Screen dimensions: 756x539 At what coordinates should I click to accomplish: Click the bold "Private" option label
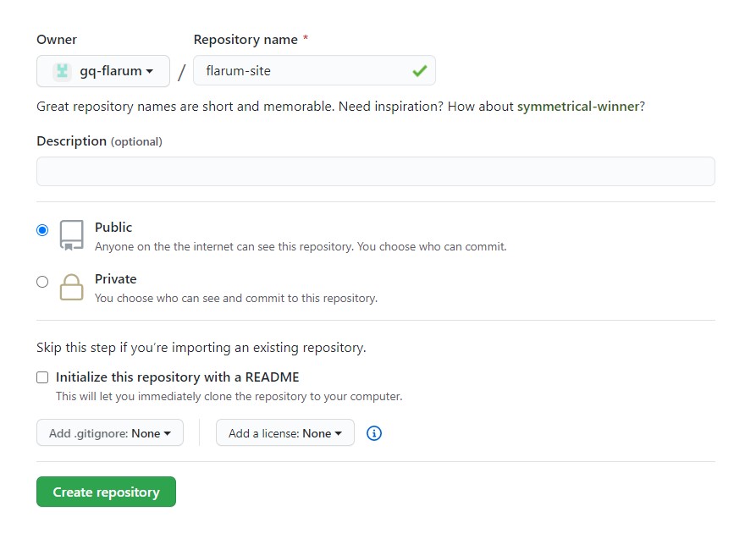click(x=116, y=279)
